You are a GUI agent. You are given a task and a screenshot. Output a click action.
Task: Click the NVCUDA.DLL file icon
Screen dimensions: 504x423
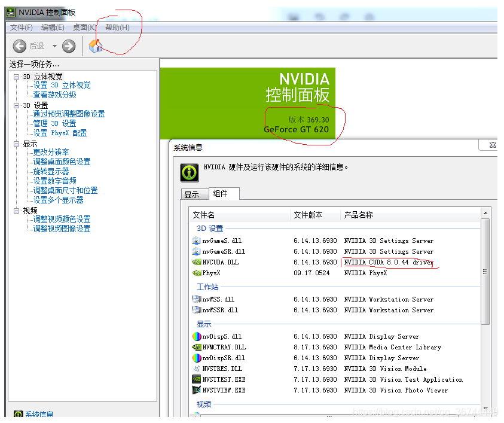[196, 262]
